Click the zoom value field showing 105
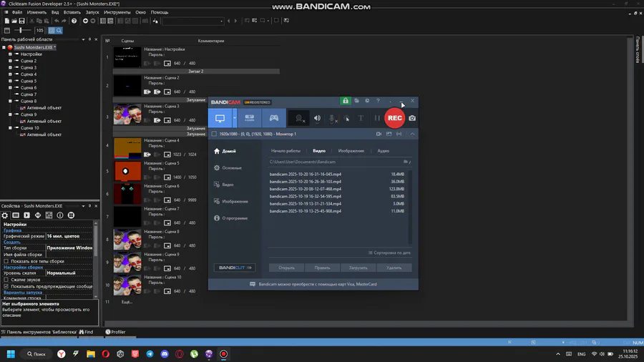This screenshot has width=644, height=362. point(39,30)
